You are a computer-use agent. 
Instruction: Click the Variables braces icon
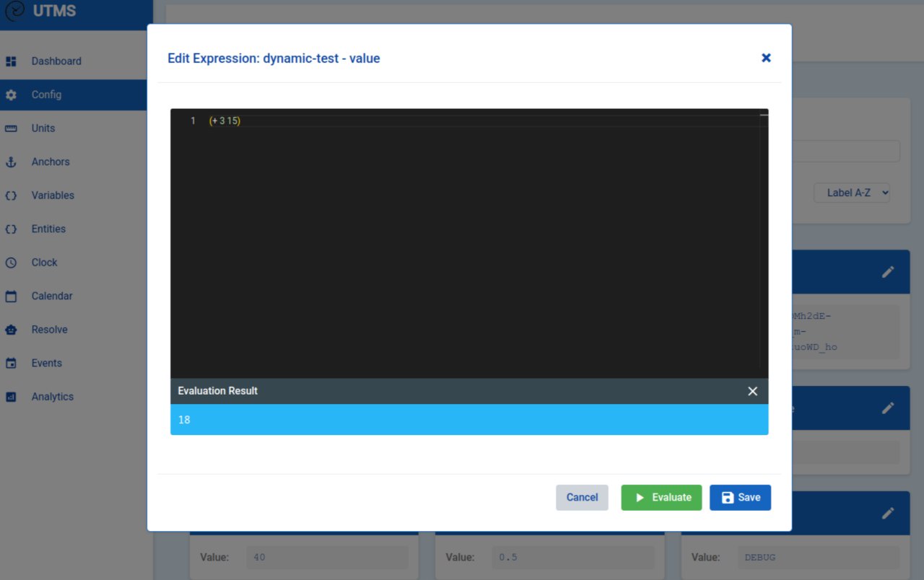[x=11, y=195]
